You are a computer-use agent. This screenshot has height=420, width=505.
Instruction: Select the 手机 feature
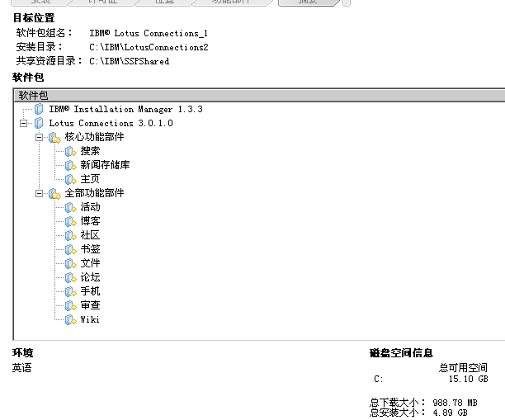[90, 290]
